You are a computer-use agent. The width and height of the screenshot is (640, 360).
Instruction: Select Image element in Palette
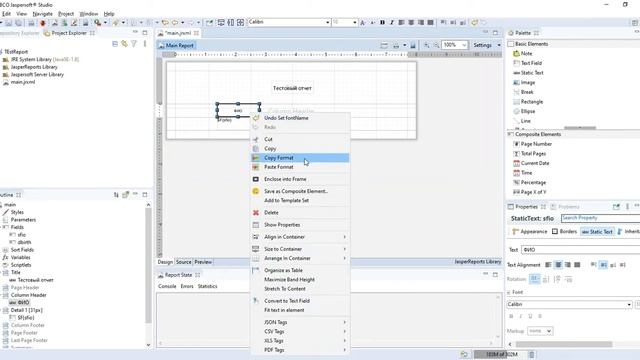tap(524, 82)
